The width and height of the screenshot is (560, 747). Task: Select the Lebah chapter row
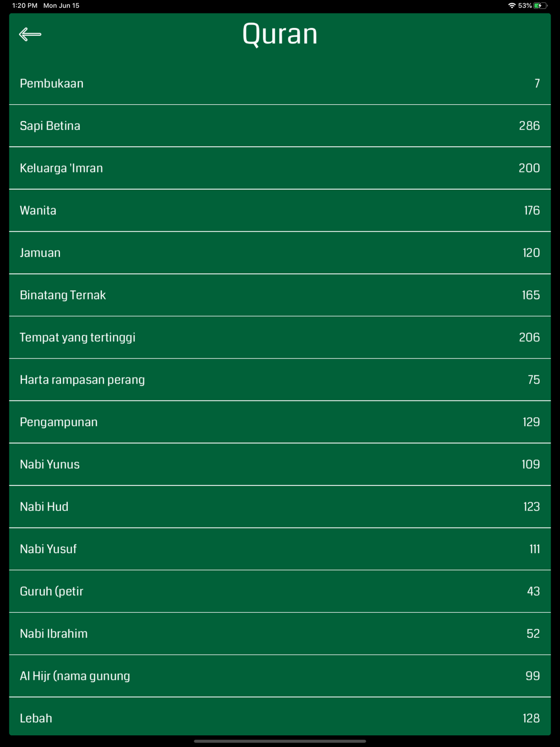point(280,717)
